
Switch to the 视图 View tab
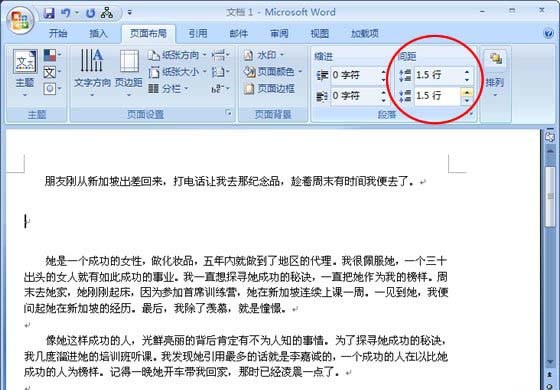[320, 34]
